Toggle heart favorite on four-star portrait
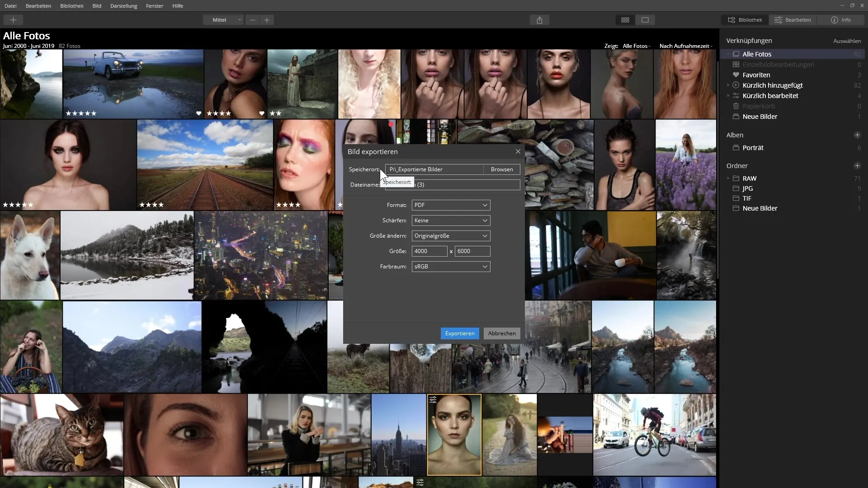 click(262, 113)
